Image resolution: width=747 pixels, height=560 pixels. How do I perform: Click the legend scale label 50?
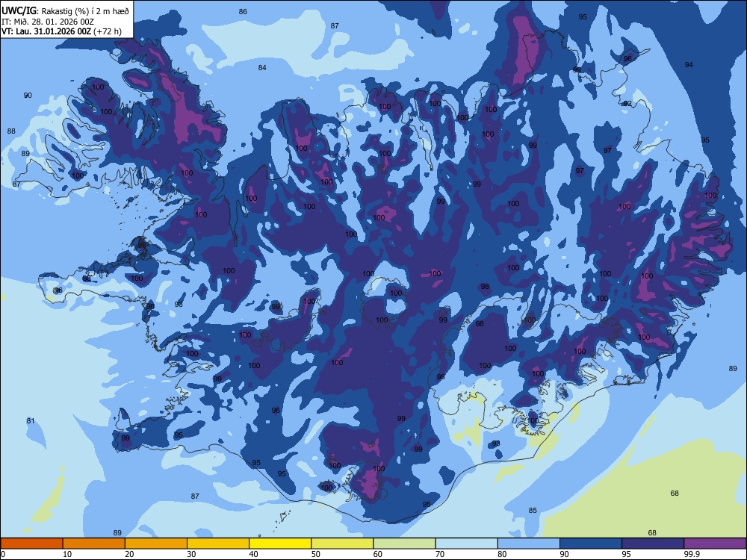316,554
